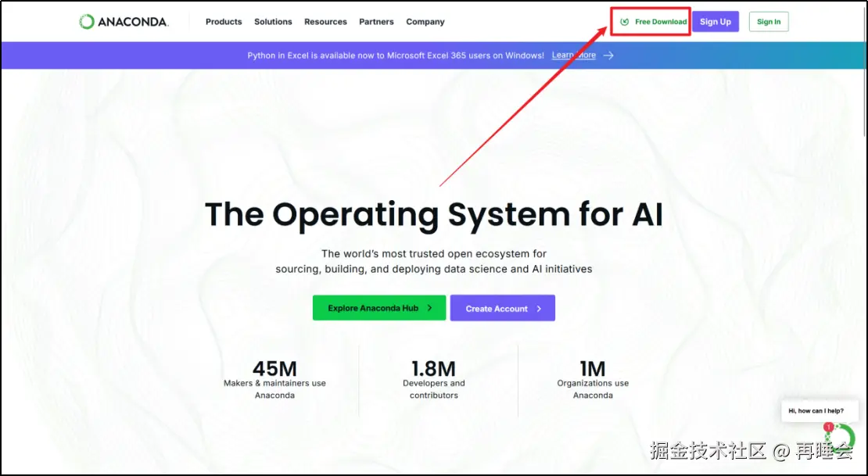Follow the Learn More link in the banner
Image resolution: width=868 pixels, height=476 pixels.
(x=573, y=55)
